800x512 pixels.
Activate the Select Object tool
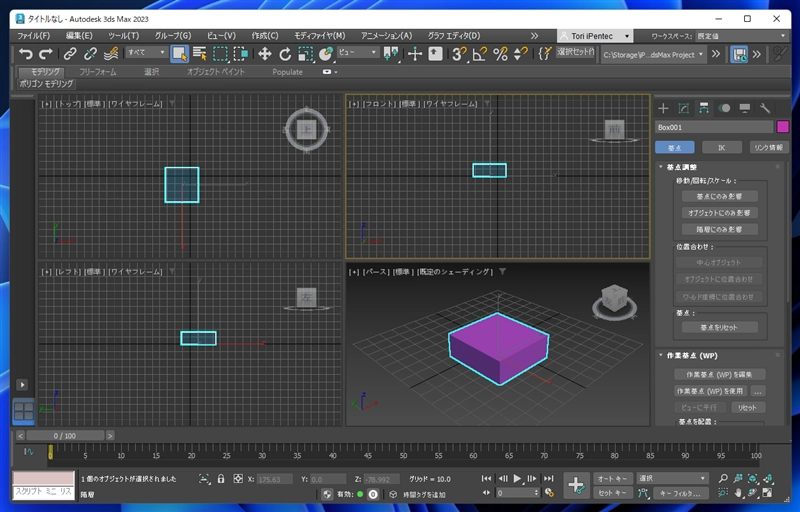click(179, 54)
